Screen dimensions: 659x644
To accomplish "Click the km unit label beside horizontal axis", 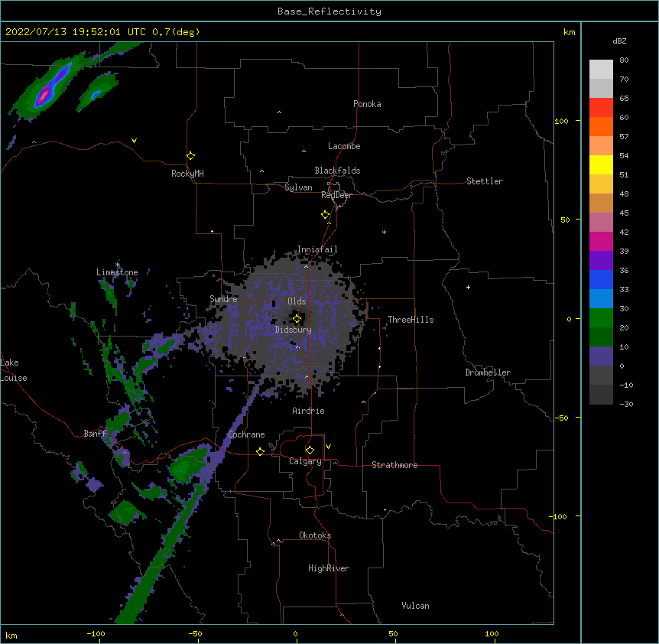I will coord(11,635).
